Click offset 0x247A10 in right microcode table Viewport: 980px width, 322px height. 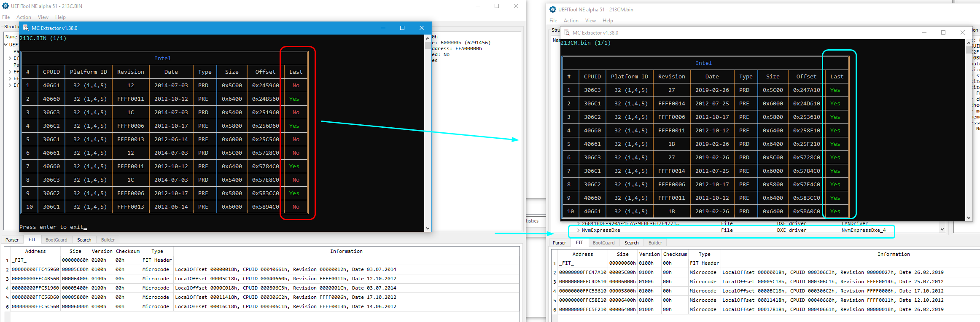click(x=806, y=90)
